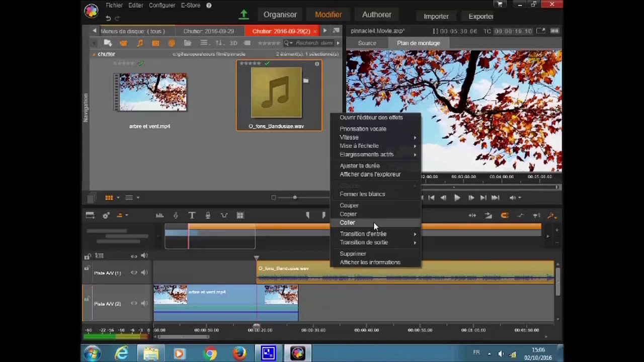Click the green upload arrow icon
Image resolution: width=644 pixels, height=362 pixels.
coord(244,15)
